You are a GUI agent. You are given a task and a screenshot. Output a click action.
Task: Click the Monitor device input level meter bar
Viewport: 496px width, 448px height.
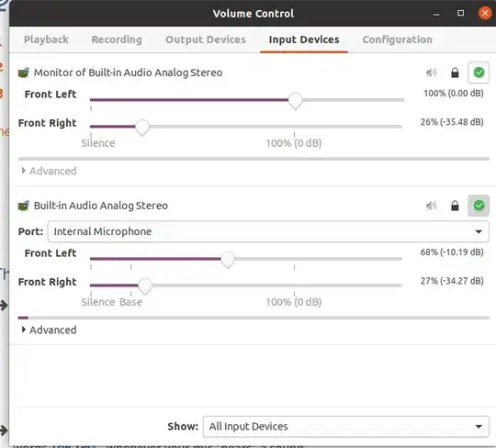coord(254,159)
